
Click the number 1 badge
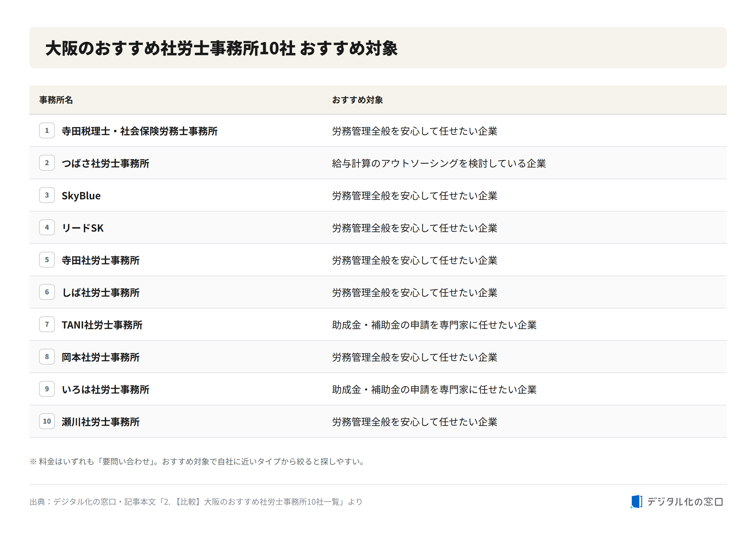pos(47,131)
